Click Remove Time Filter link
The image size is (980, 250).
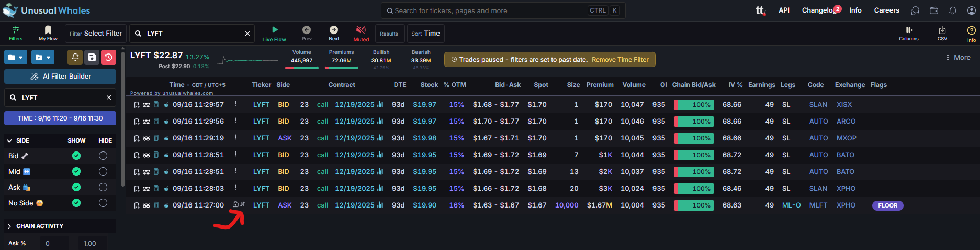pos(620,60)
